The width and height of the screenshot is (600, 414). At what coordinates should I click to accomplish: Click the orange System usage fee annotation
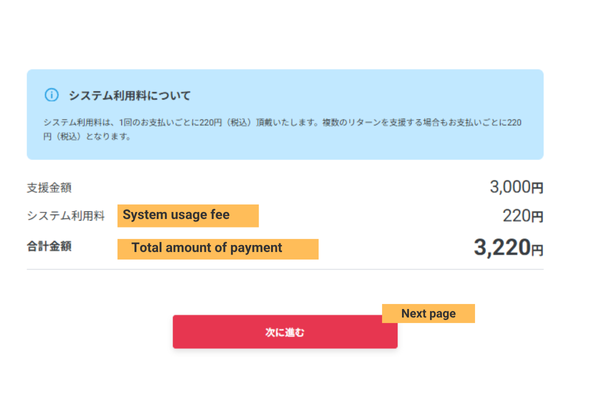[x=188, y=215]
